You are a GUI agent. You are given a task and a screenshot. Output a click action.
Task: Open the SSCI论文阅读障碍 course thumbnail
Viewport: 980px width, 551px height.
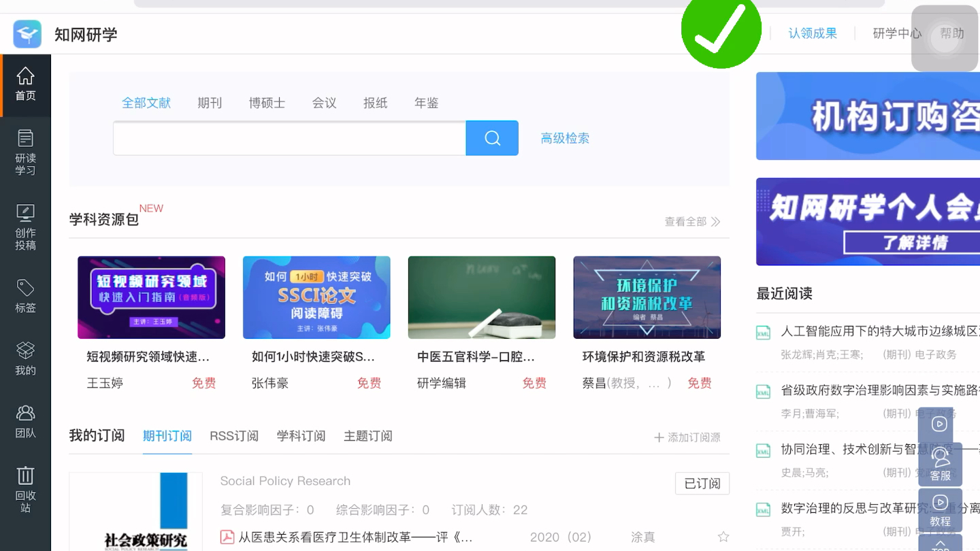pyautogui.click(x=316, y=297)
